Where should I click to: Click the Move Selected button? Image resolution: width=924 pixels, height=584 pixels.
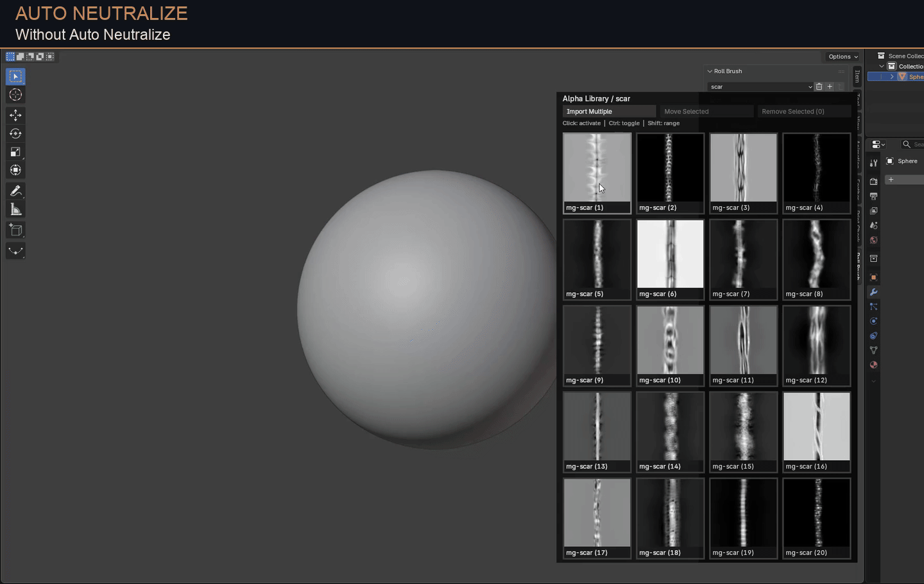[706, 112]
